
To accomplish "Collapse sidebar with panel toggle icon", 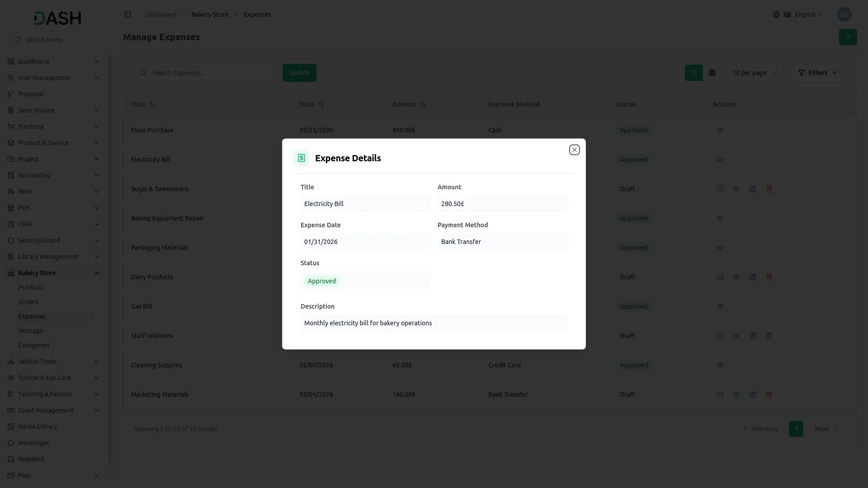I will pos(127,14).
